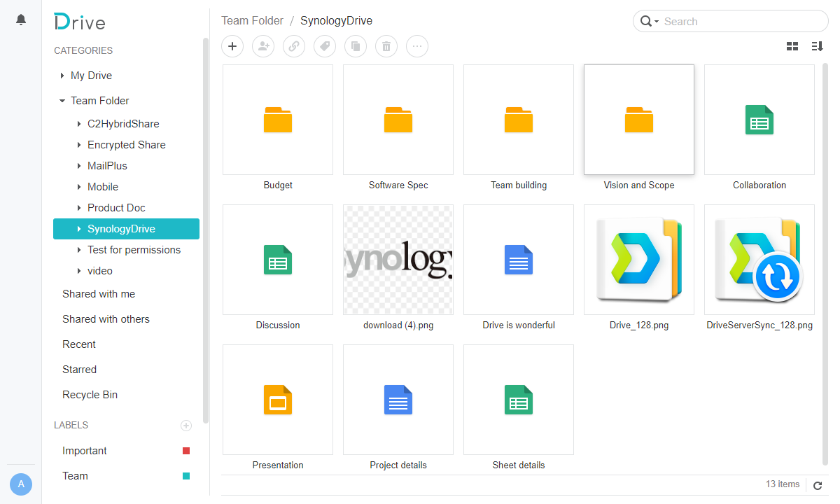Expand the My Drive tree entry
Screen dimensions: 840x504
pos(62,75)
